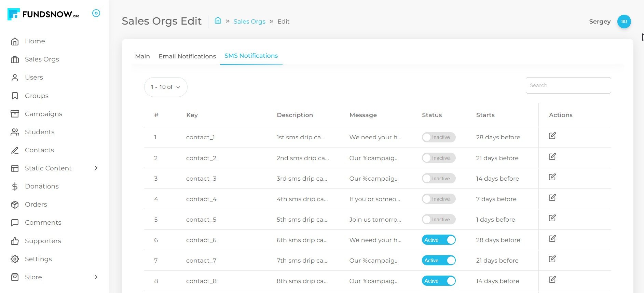
Task: Open the edit icon for contact_6 row
Action: coord(552,239)
